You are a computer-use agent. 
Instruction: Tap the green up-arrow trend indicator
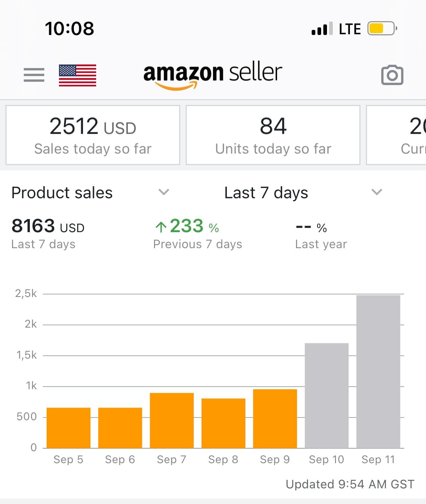(x=161, y=227)
